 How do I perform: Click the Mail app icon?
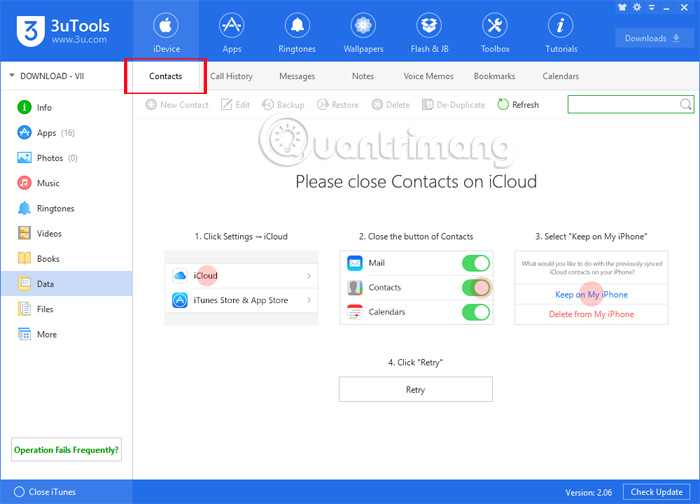click(355, 263)
